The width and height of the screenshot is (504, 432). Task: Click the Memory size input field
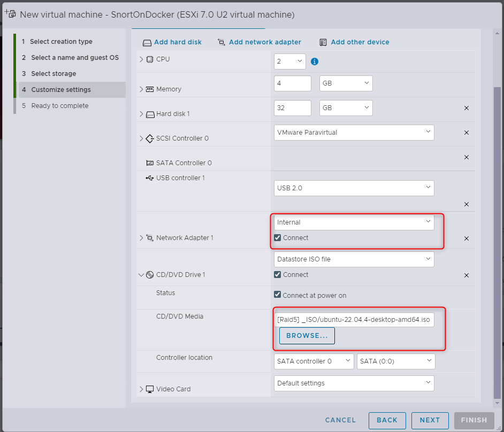click(x=292, y=83)
